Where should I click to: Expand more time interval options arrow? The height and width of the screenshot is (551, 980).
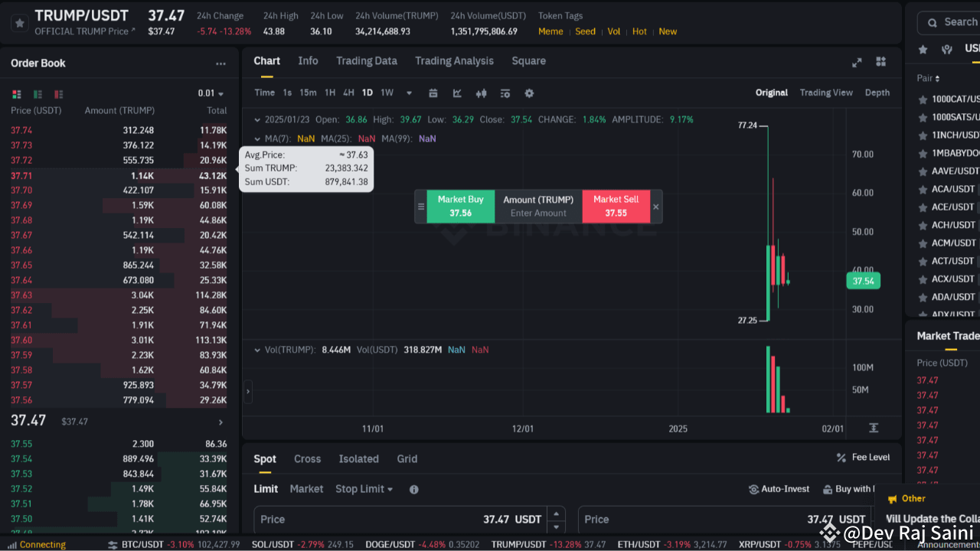click(x=409, y=93)
